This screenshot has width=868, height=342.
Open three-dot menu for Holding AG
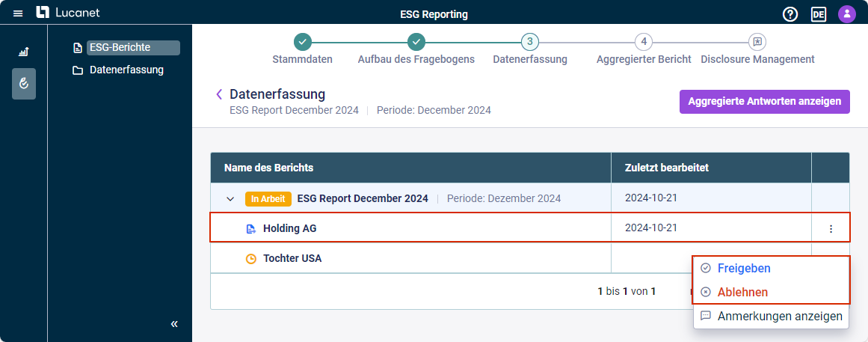pyautogui.click(x=831, y=228)
